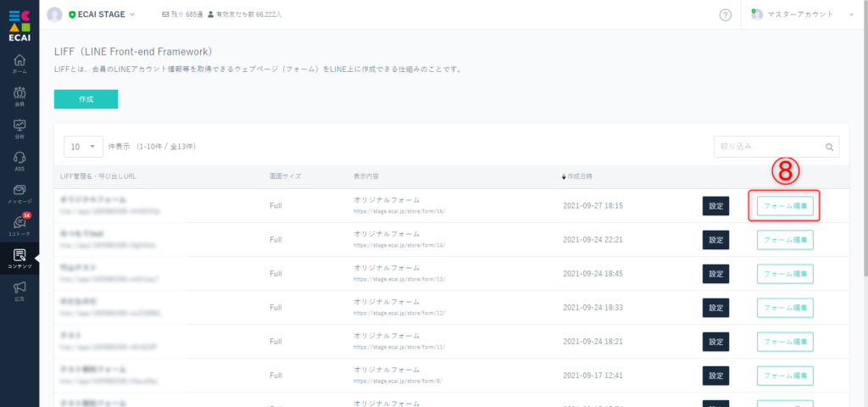Open the マスターアカウント dropdown

[x=851, y=15]
